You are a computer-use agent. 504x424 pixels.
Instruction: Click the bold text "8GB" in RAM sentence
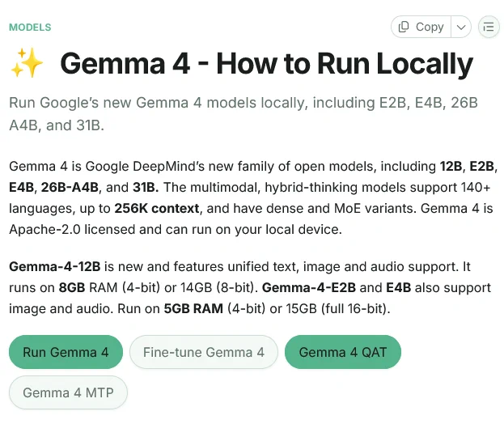point(72,288)
